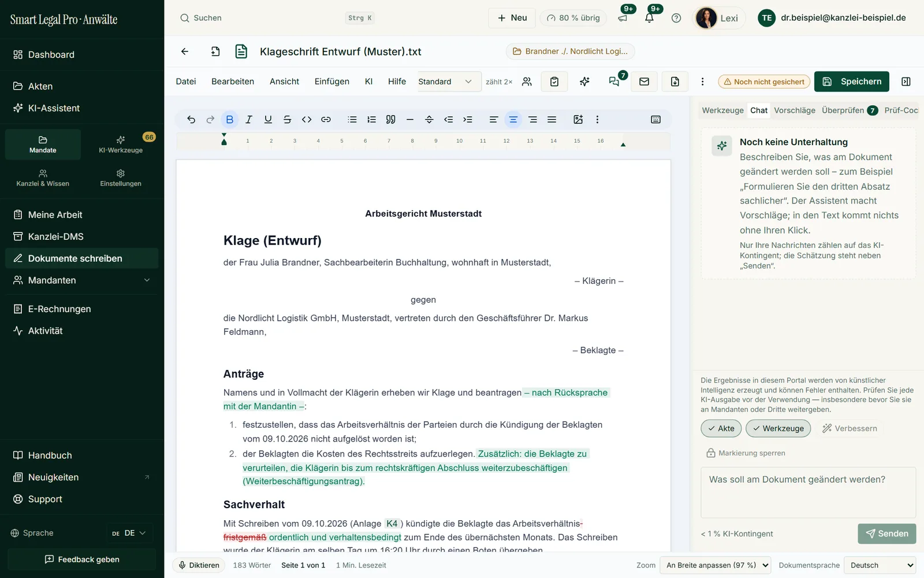
Task: Switch to the Vorschläge tab
Action: point(795,110)
